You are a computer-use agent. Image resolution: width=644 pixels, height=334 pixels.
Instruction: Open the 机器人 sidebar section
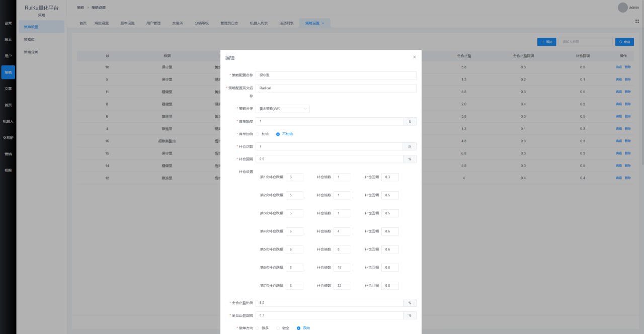click(x=7, y=121)
